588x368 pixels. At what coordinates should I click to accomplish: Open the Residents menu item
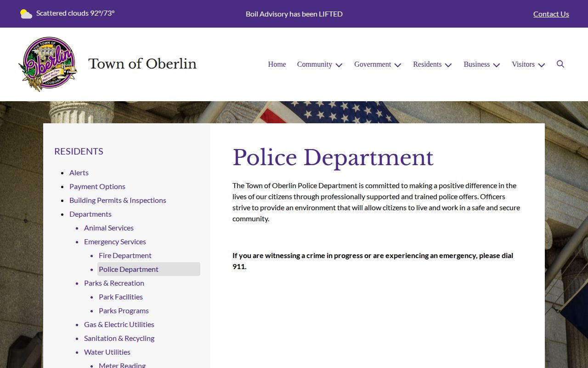tap(427, 64)
